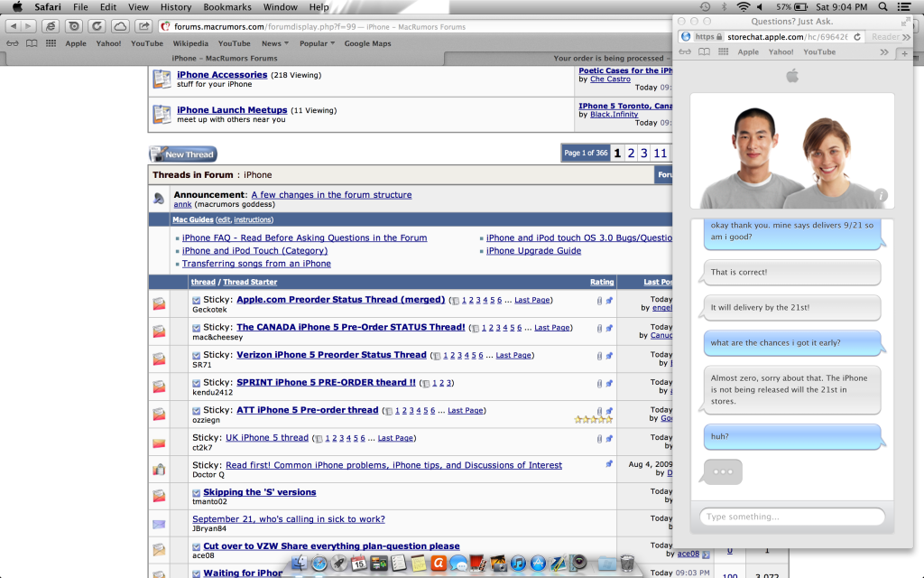
Task: Open the Safari menu
Action: pos(48,7)
